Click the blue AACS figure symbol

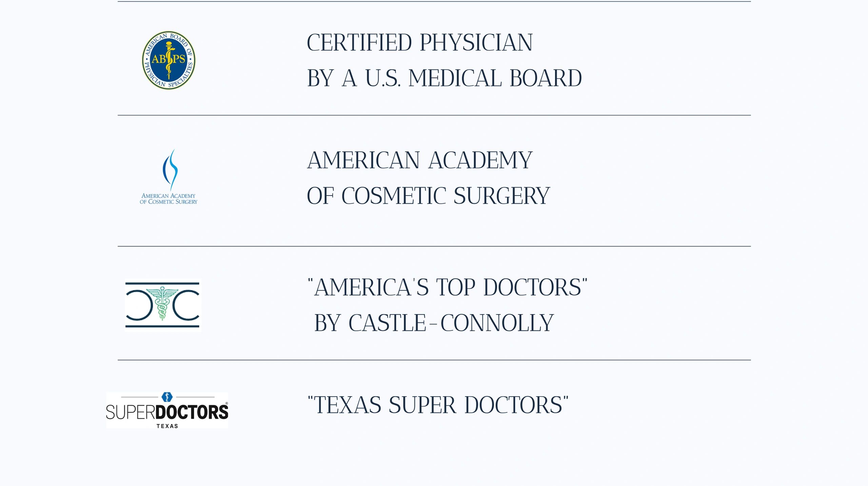pos(171,169)
